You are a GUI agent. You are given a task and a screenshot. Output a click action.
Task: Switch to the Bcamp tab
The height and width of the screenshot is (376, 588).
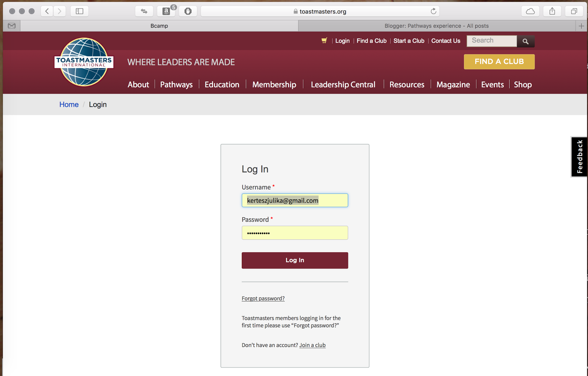click(x=159, y=26)
